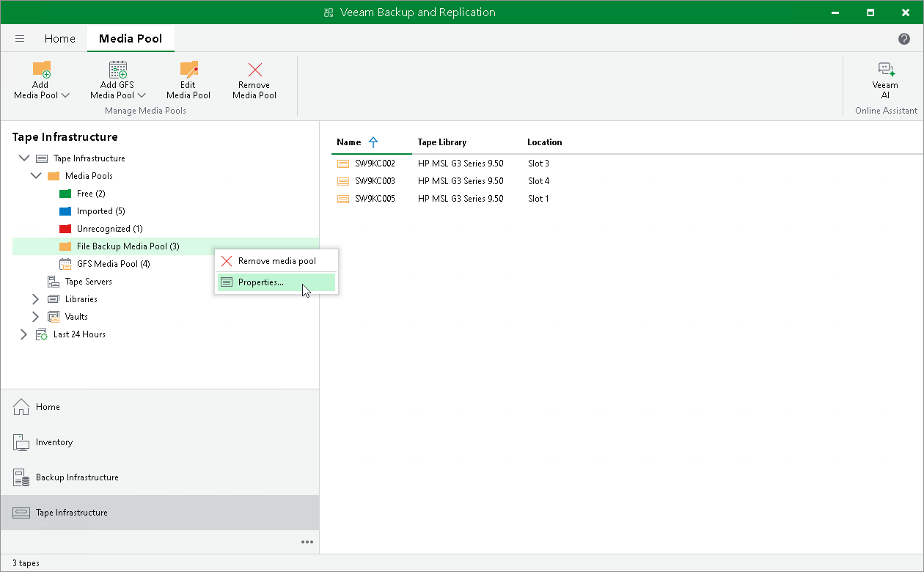Click the Slot 1 location cell
Viewport: 924px width, 572px height.
coord(538,199)
